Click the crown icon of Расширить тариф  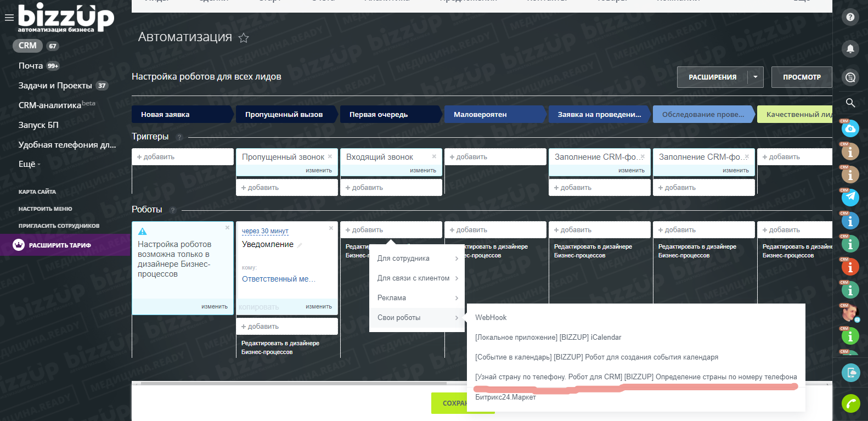coord(19,245)
